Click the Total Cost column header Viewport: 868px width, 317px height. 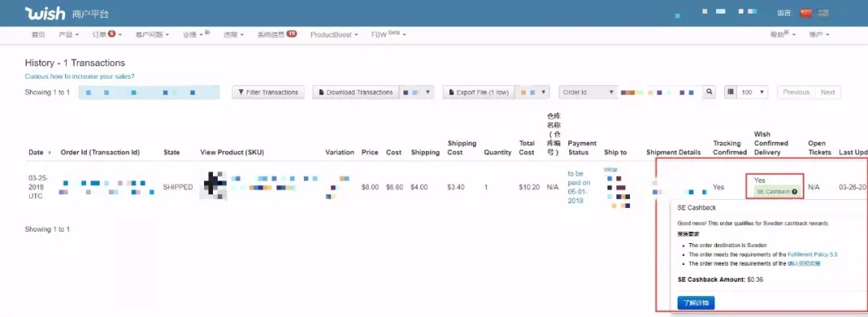pos(526,148)
